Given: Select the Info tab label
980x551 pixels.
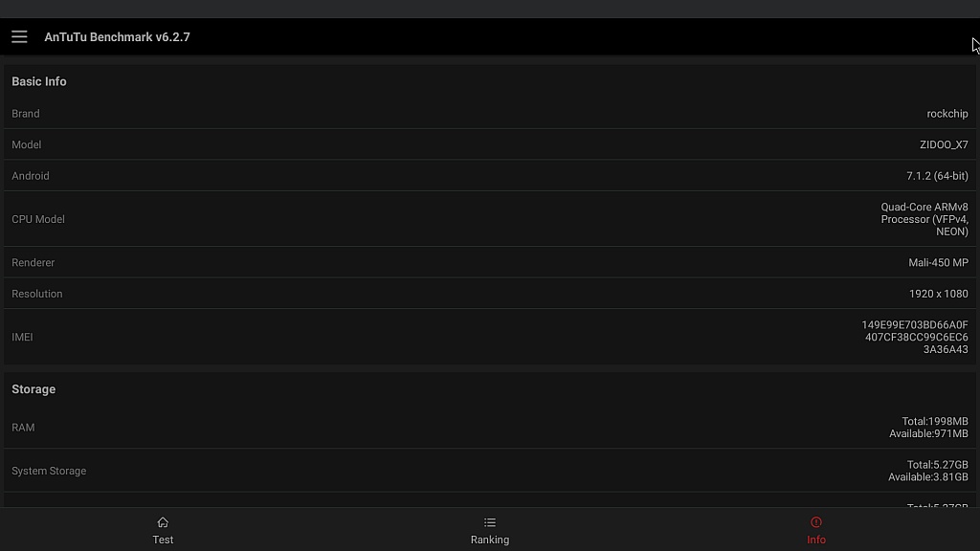Looking at the screenshot, I should pos(816,540).
